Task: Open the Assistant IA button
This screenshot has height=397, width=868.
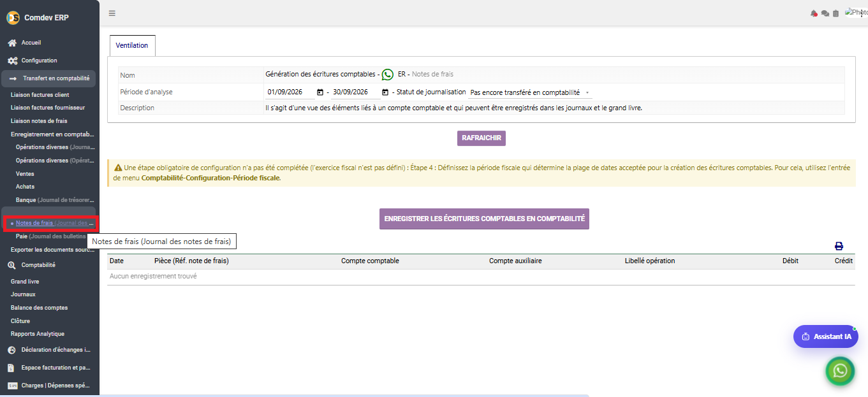Action: (x=825, y=336)
